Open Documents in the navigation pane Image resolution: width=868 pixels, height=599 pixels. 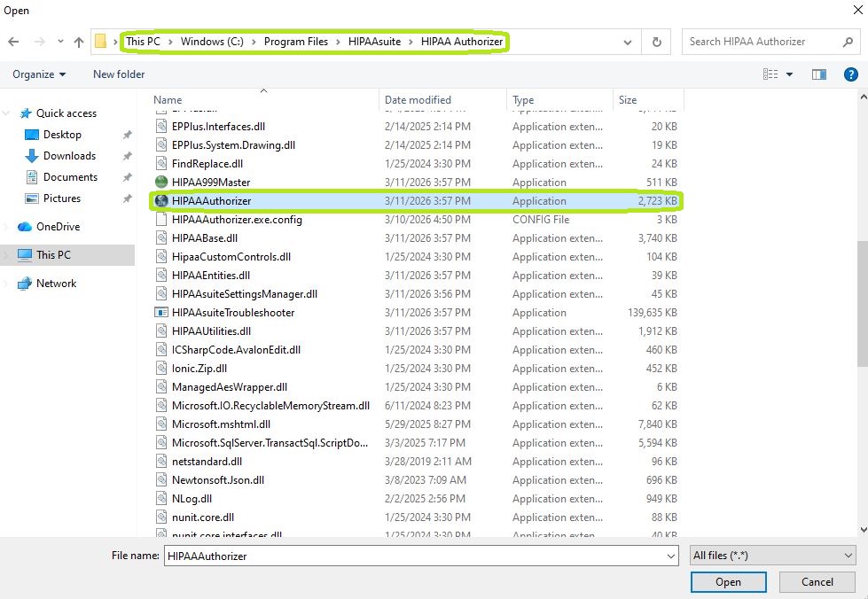click(70, 177)
